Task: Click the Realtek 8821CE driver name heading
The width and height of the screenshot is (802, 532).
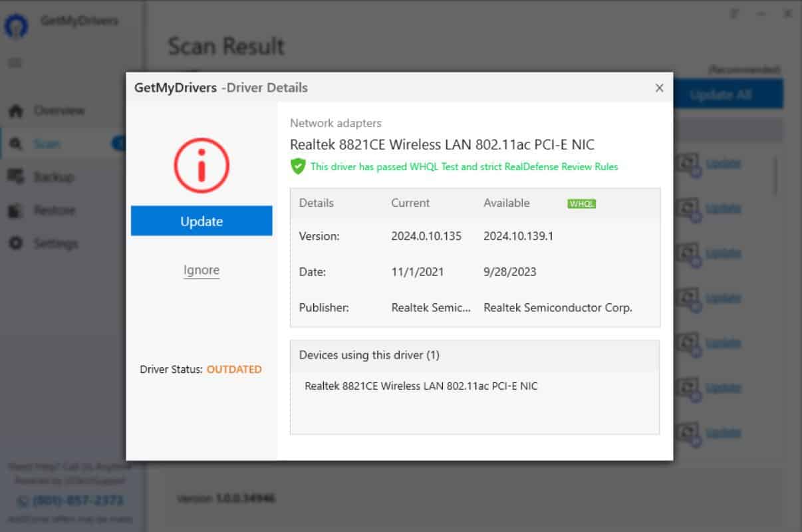Action: pos(442,144)
